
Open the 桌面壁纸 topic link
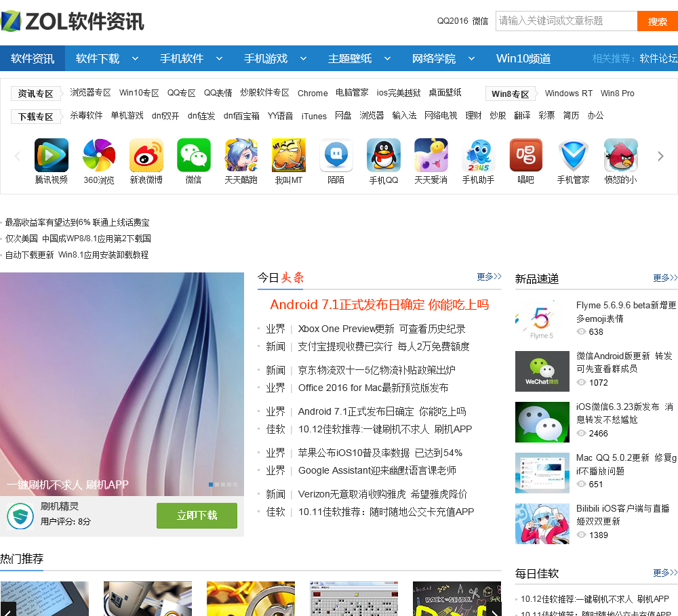445,93
